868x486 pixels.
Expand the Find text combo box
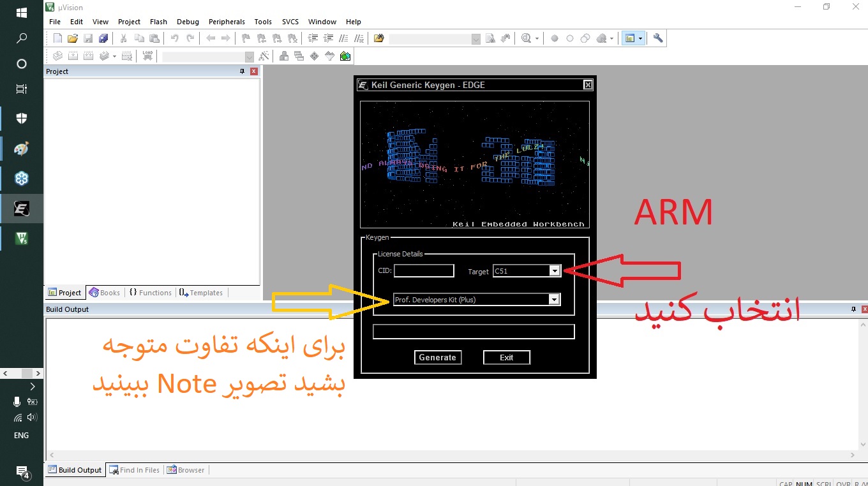[475, 39]
